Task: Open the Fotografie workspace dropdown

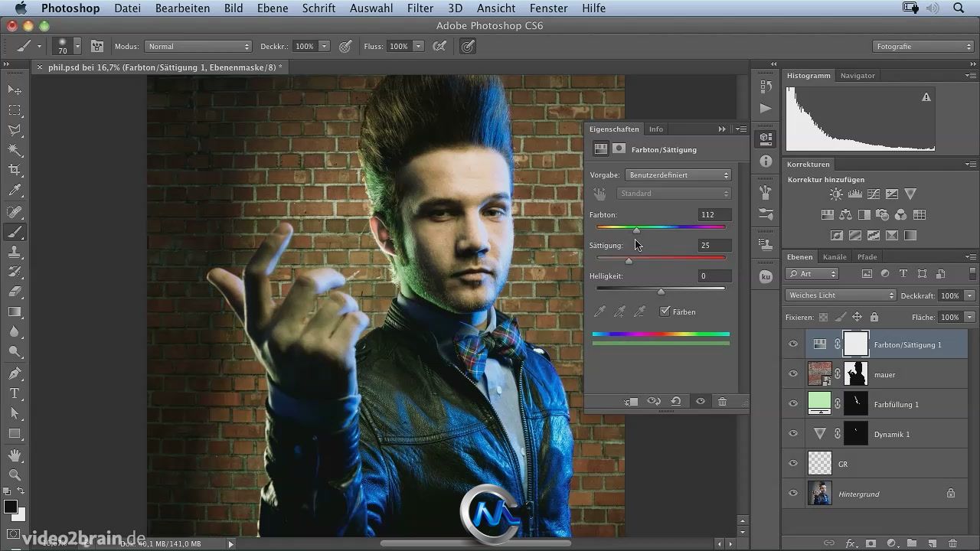Action: tap(923, 47)
